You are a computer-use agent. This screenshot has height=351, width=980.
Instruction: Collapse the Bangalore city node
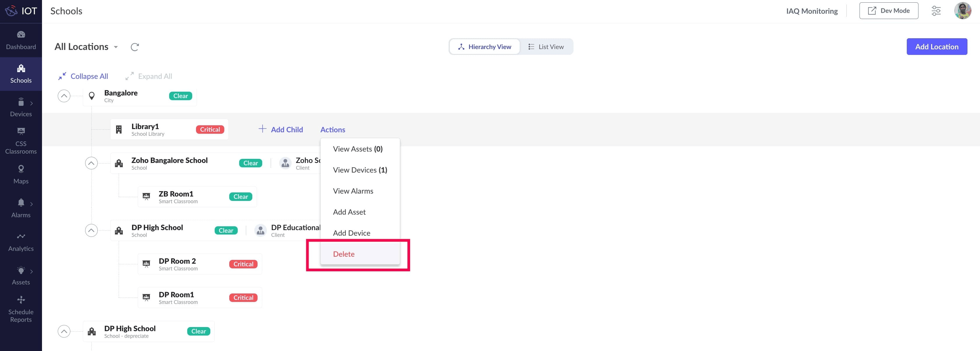point(64,96)
